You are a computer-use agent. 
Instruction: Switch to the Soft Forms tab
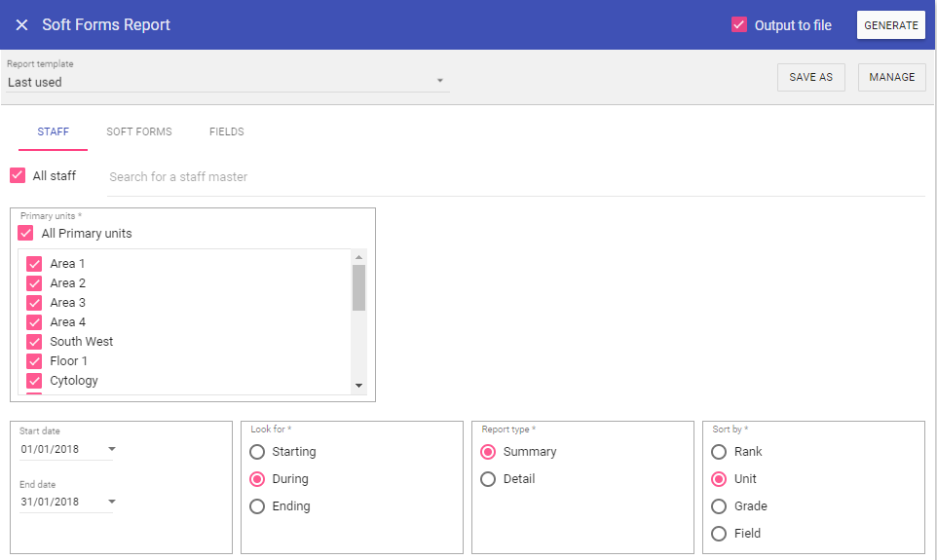[138, 132]
